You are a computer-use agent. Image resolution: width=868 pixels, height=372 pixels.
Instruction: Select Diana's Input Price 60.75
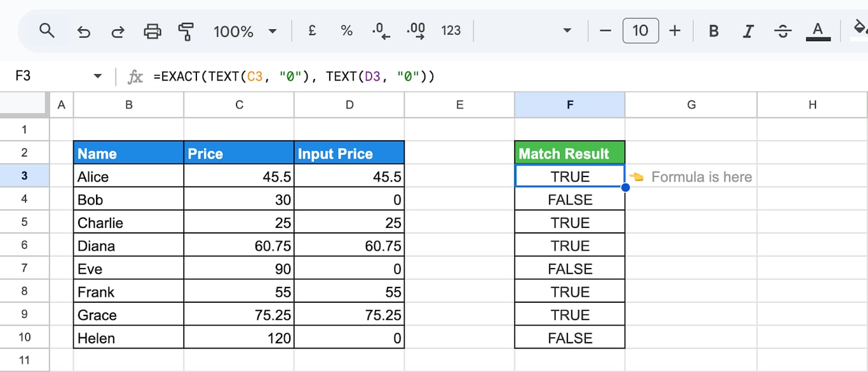349,246
